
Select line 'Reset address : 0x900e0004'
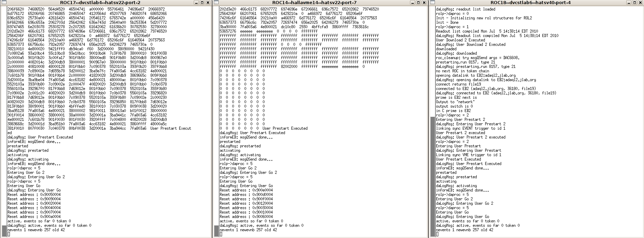(x=246, y=190)
